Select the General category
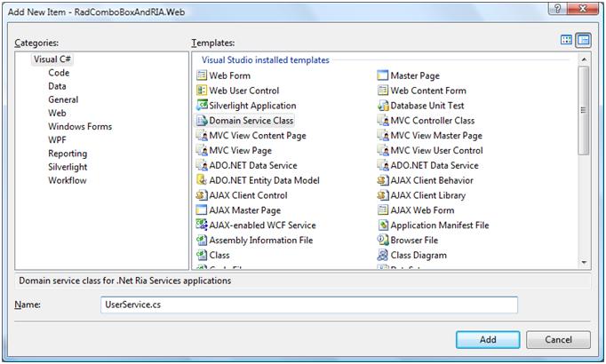 63,99
